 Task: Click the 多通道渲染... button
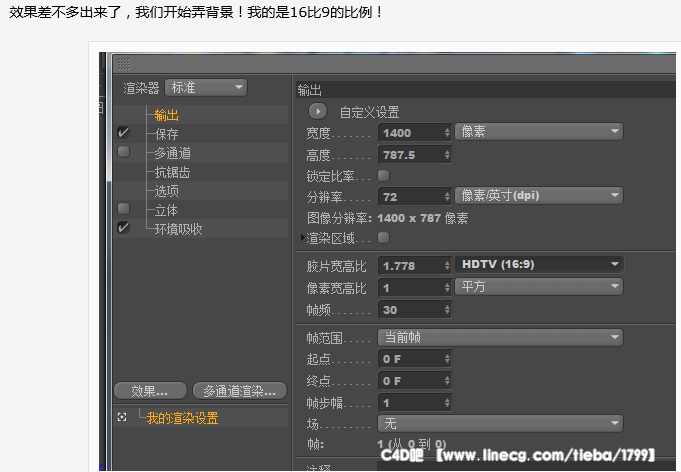[x=240, y=391]
